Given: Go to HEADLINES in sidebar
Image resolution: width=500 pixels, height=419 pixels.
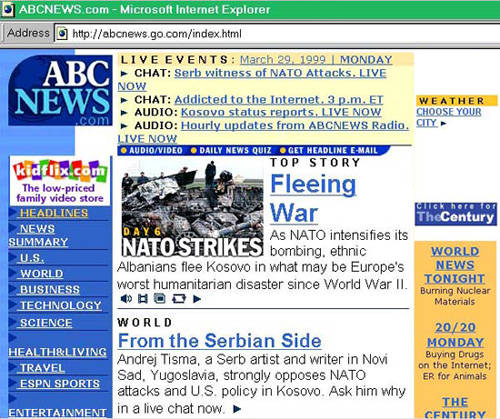Looking at the screenshot, I should pyautogui.click(x=54, y=213).
